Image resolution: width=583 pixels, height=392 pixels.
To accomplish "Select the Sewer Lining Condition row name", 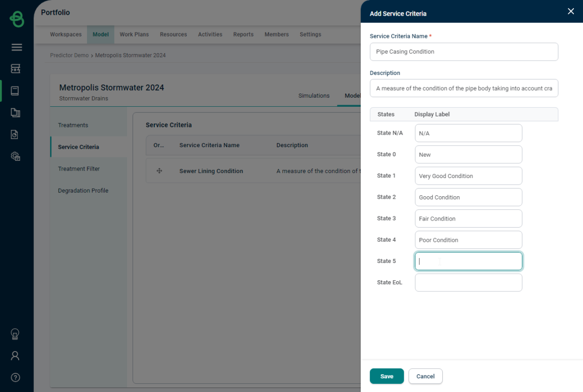I will 211,171.
